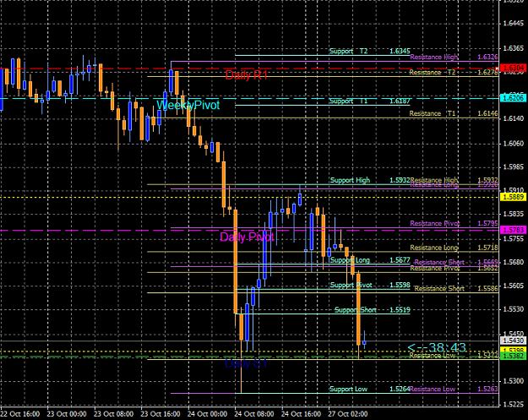Click the Support Short value 1.5519
This screenshot has width=528, height=420.
(400, 310)
